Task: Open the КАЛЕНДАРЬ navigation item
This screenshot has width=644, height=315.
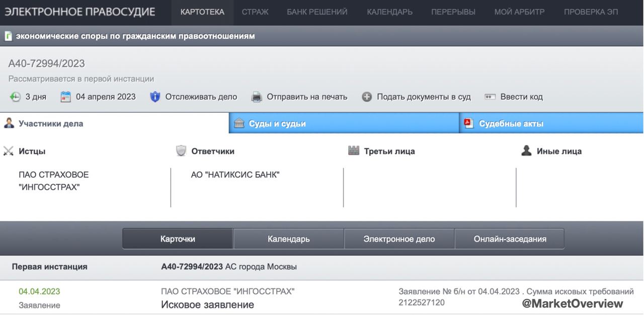Action: tap(389, 12)
